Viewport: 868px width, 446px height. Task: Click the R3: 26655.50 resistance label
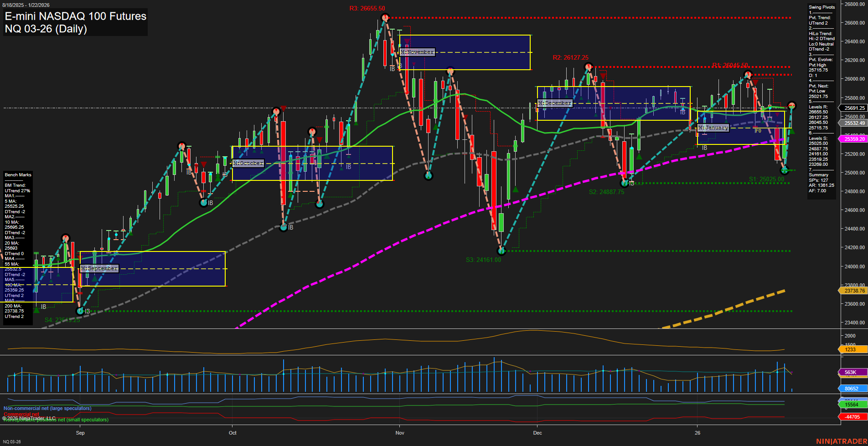pos(366,8)
